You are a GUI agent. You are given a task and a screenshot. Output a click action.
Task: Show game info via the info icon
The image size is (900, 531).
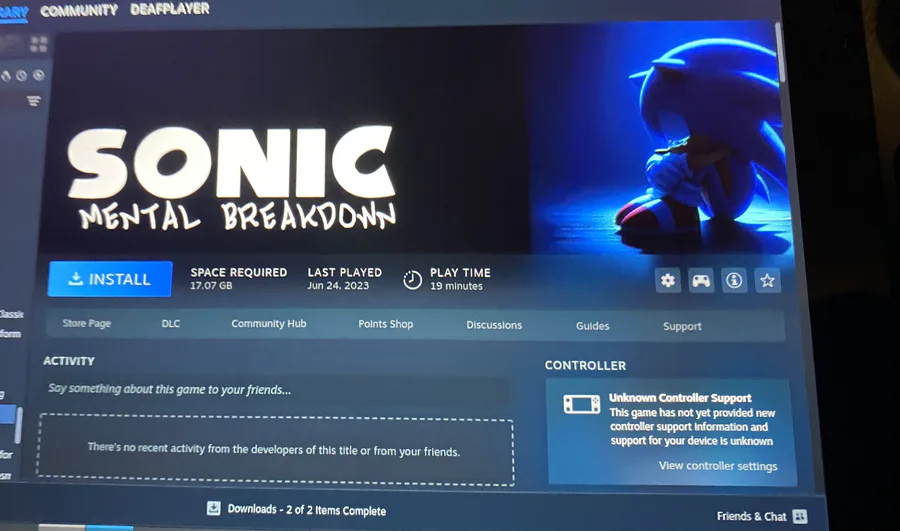[x=734, y=281]
